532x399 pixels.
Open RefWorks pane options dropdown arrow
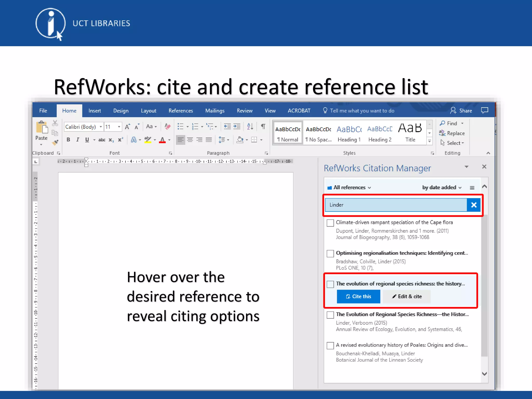click(467, 167)
